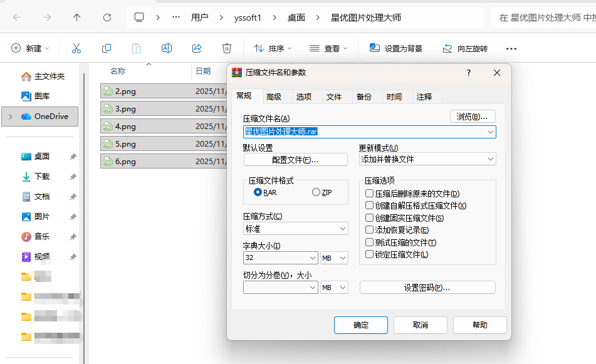Open the 压缩方式 dropdown showing 标准
Image resolution: width=596 pixels, height=364 pixels.
tap(295, 229)
